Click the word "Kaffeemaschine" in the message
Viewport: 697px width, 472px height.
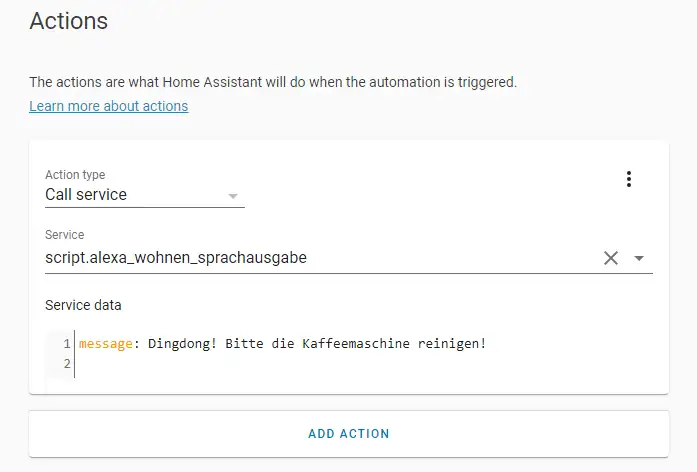tap(355, 344)
